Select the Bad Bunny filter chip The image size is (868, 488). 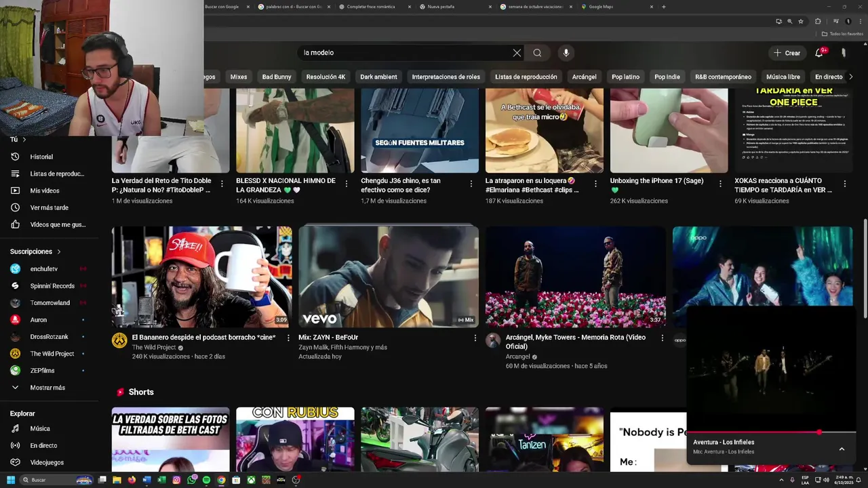click(x=277, y=77)
